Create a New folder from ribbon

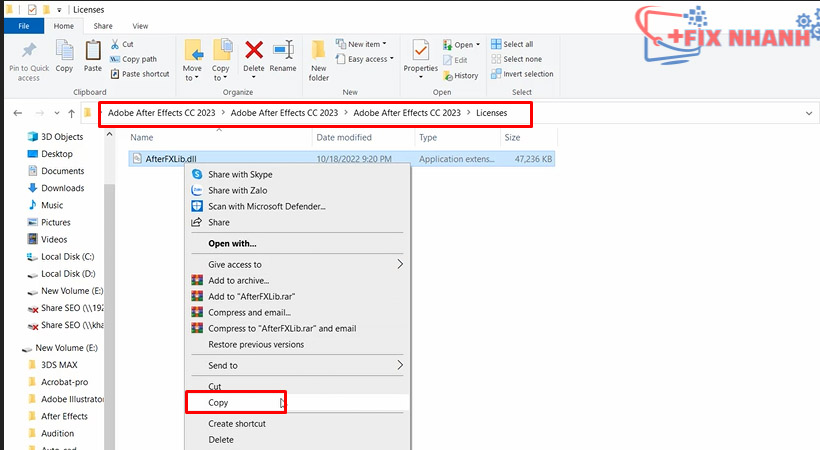pos(318,60)
